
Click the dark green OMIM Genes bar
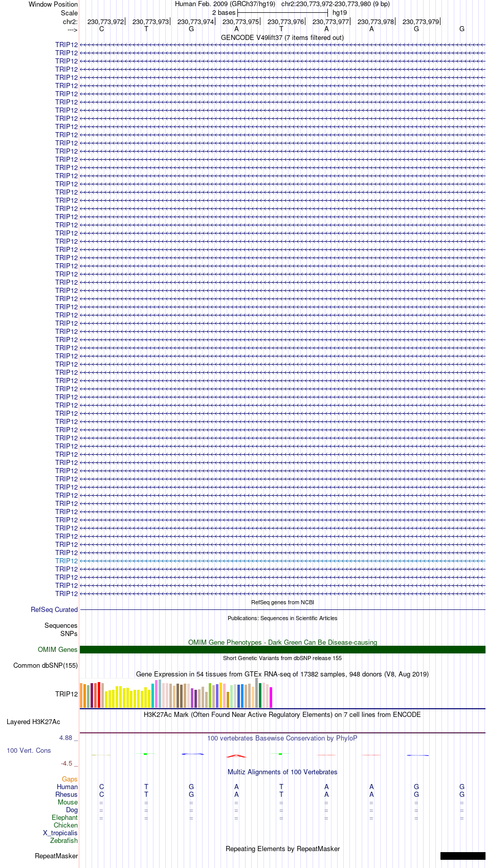[x=282, y=649]
